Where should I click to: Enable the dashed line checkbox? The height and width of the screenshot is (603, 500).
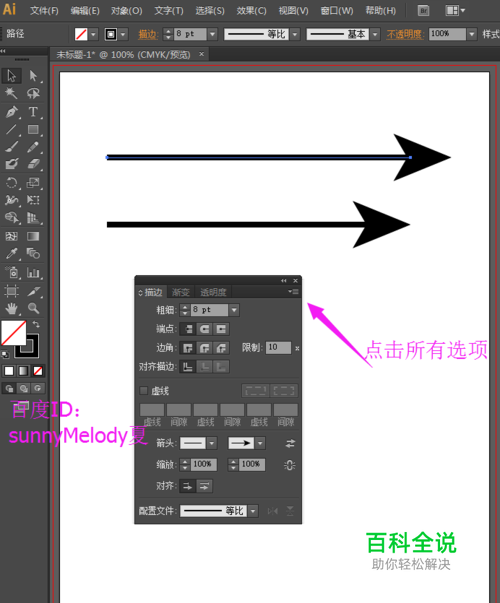click(143, 391)
